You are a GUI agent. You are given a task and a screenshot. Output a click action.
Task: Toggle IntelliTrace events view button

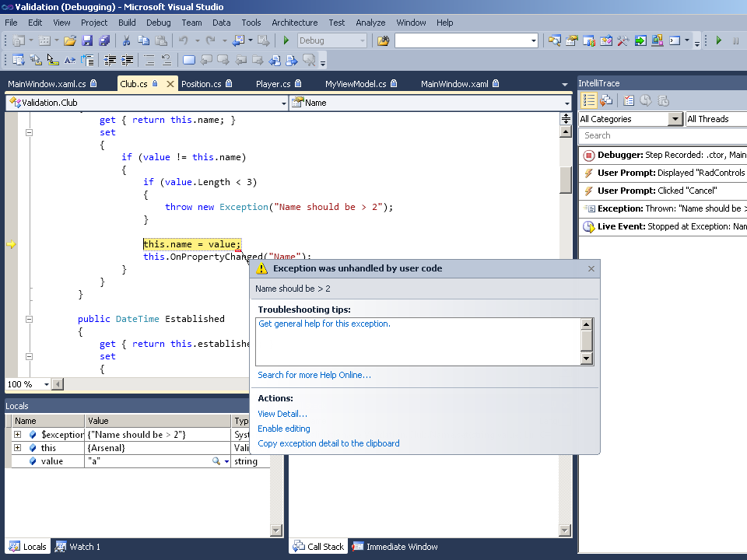coord(588,100)
